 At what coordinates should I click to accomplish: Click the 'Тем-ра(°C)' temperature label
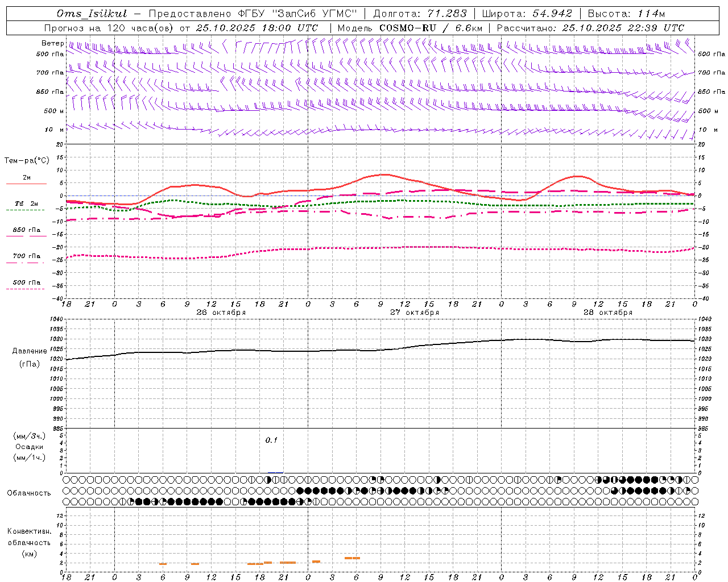[x=27, y=161]
